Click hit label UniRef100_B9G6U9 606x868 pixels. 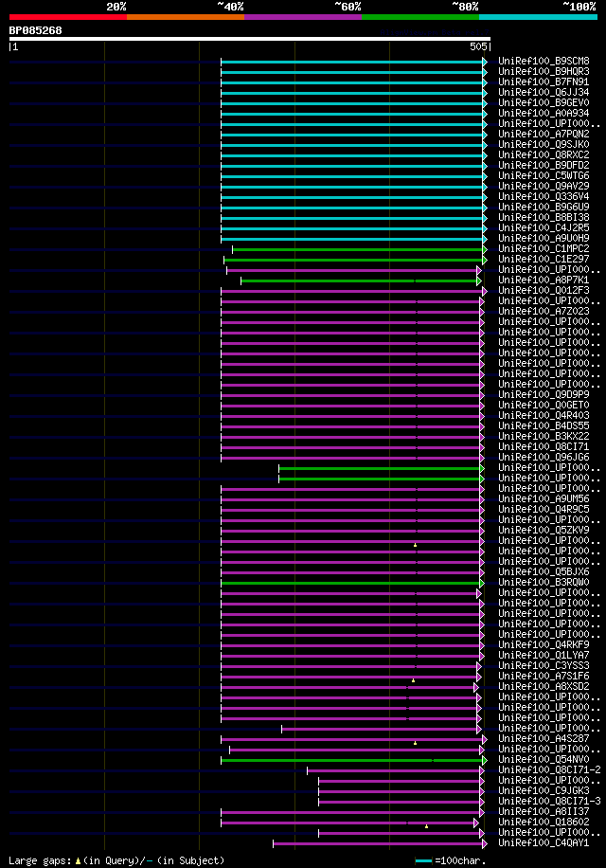(x=544, y=207)
